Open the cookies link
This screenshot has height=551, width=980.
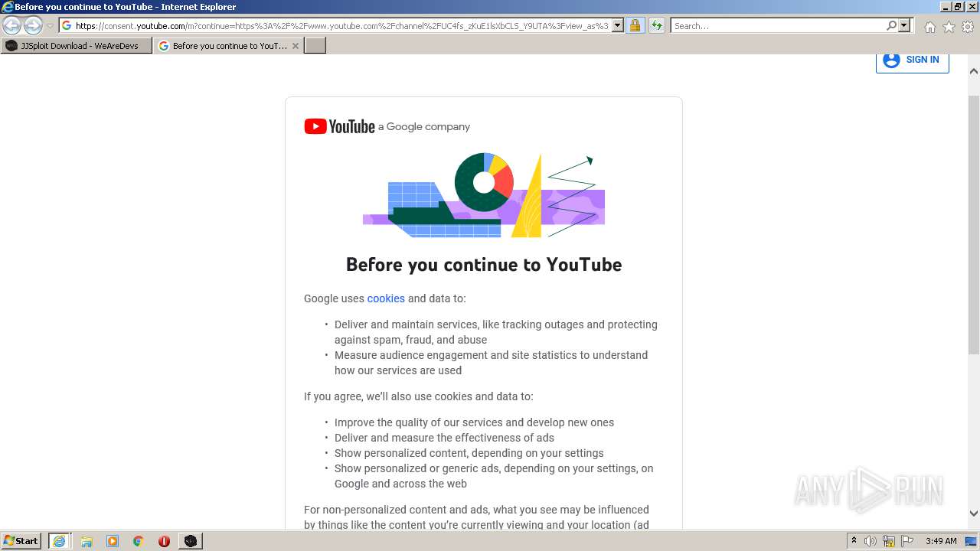click(386, 298)
